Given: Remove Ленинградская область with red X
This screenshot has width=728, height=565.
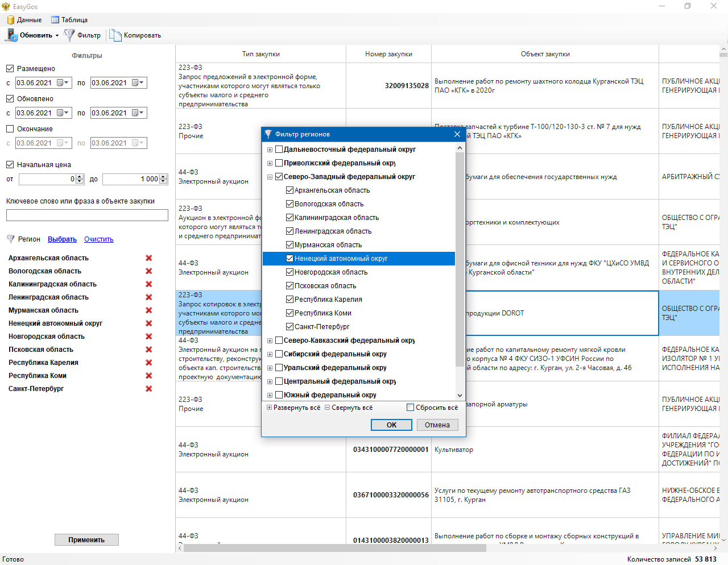Looking at the screenshot, I should click(149, 297).
